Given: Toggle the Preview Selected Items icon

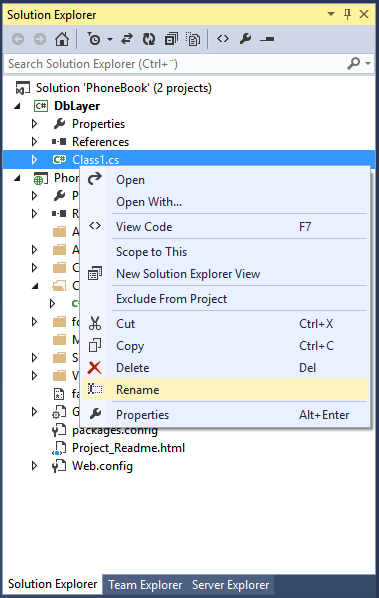Looking at the screenshot, I should pyautogui.click(x=267, y=39).
